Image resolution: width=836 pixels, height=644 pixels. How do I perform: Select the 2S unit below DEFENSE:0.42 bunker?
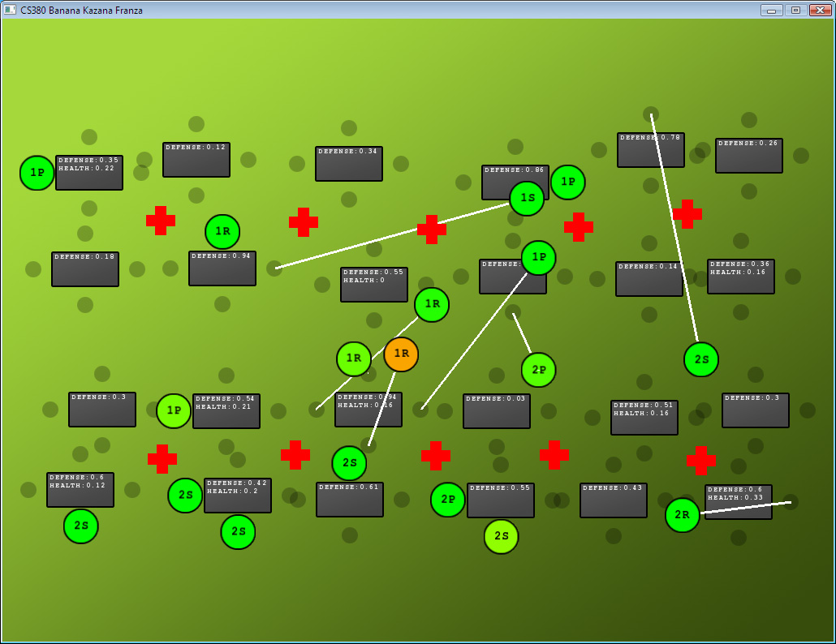click(238, 531)
